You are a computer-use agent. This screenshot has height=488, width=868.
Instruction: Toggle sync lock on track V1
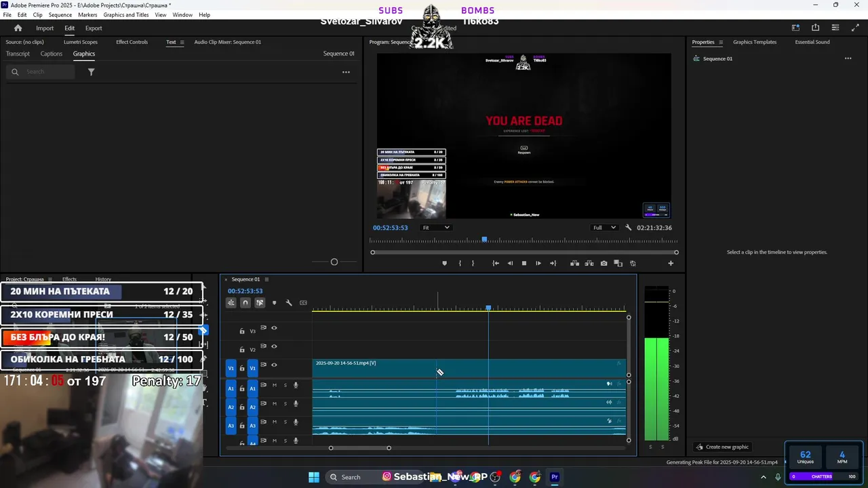pyautogui.click(x=264, y=365)
